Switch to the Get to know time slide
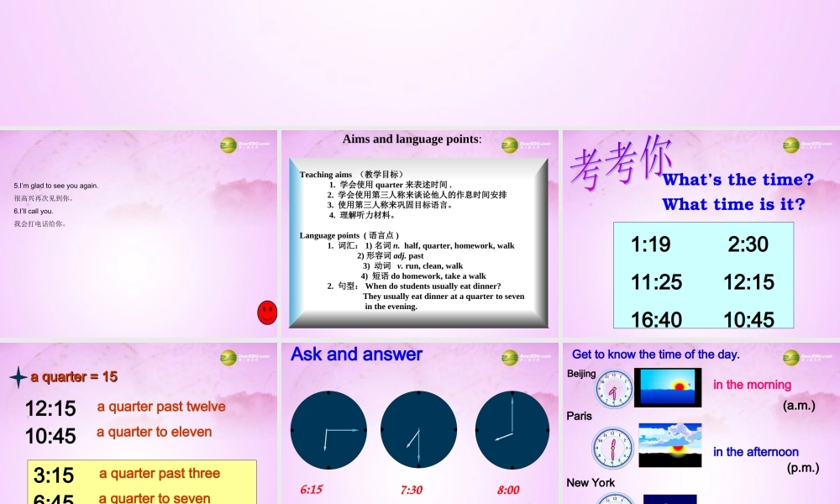840x504 pixels. 655,354
